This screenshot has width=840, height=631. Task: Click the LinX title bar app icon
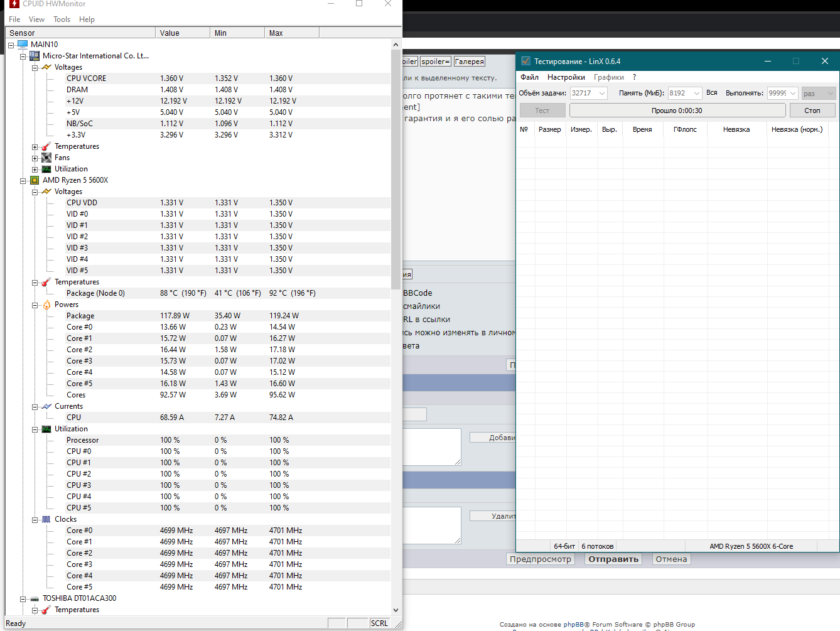526,61
